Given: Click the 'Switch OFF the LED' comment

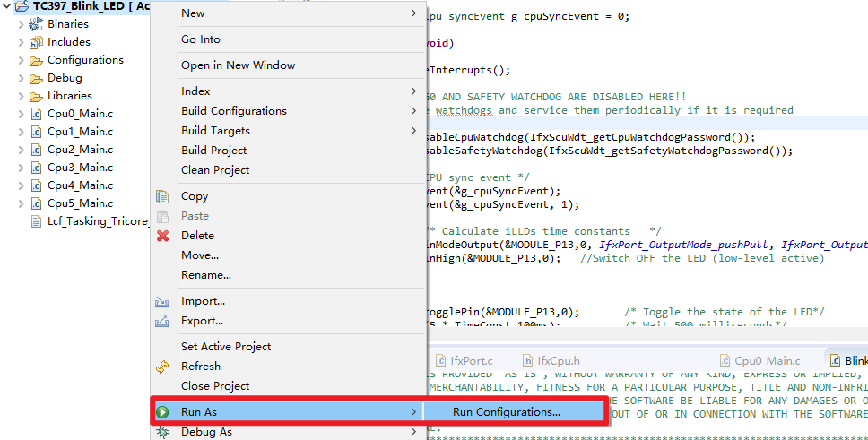Looking at the screenshot, I should coord(702,258).
